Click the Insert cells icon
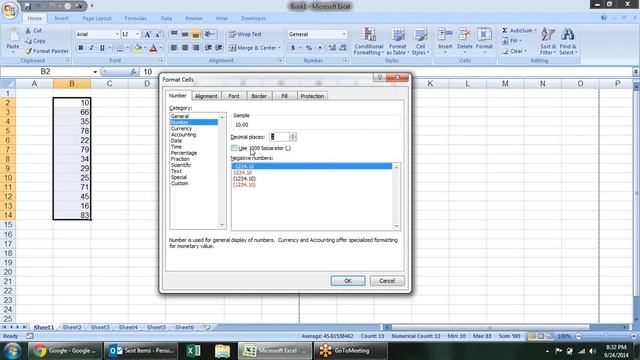Screen dimensions: 640x360 (445, 35)
